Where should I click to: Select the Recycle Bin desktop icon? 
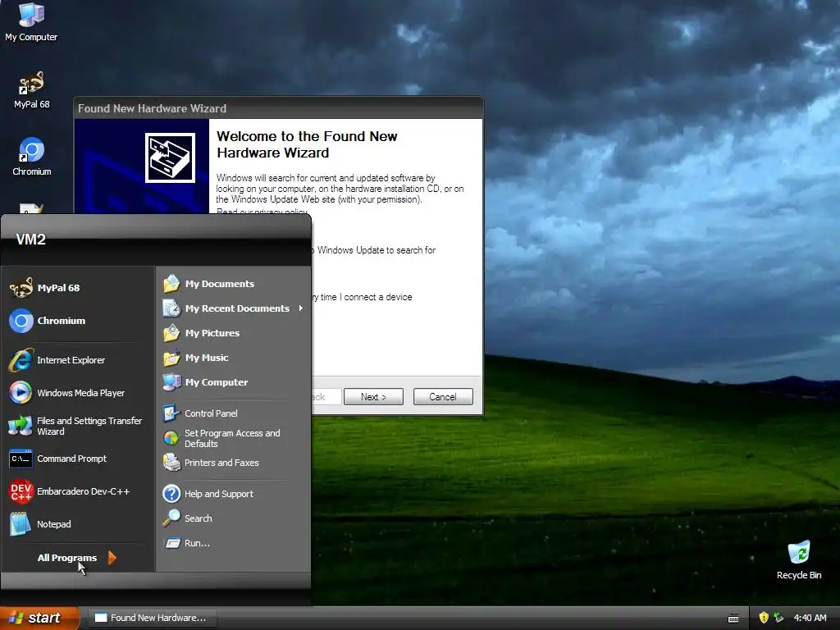pyautogui.click(x=799, y=559)
